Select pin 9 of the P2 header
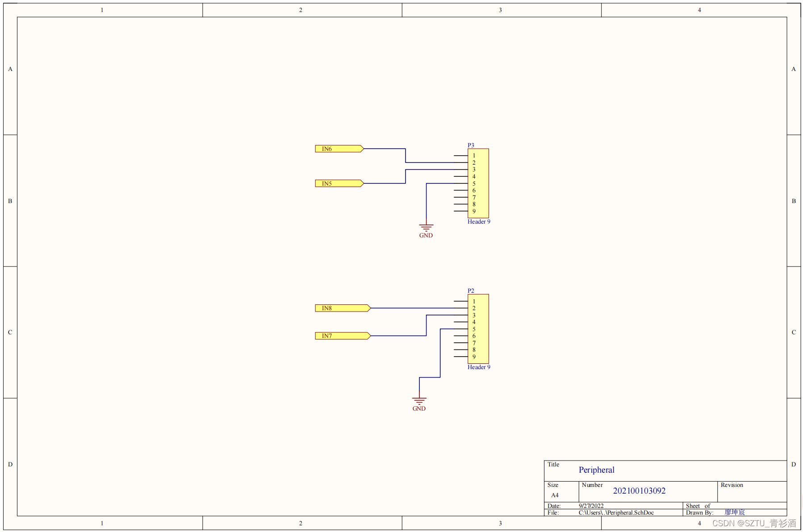 coord(461,357)
